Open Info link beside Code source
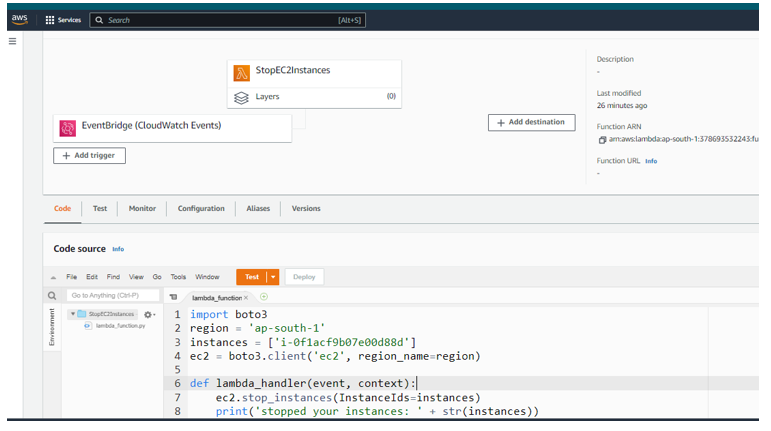Viewport: 771px width, 431px height. (x=118, y=249)
